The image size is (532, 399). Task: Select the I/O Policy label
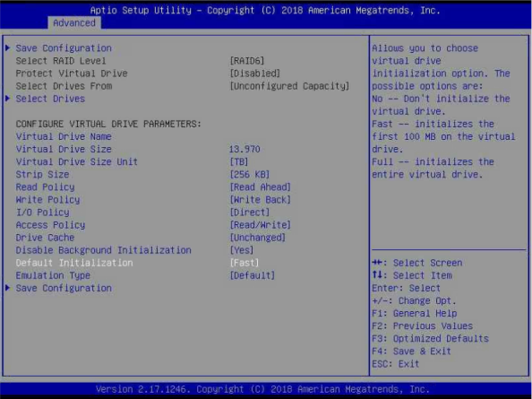click(x=42, y=213)
